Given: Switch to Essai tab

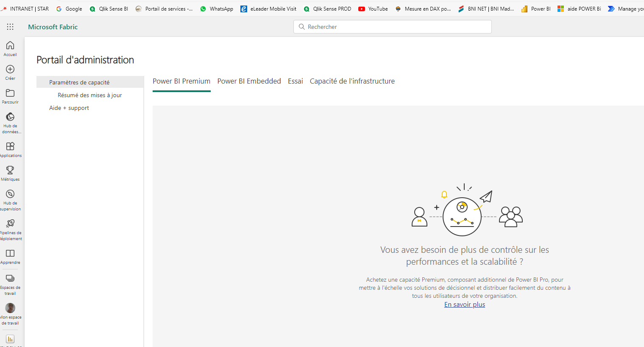Looking at the screenshot, I should tap(296, 81).
